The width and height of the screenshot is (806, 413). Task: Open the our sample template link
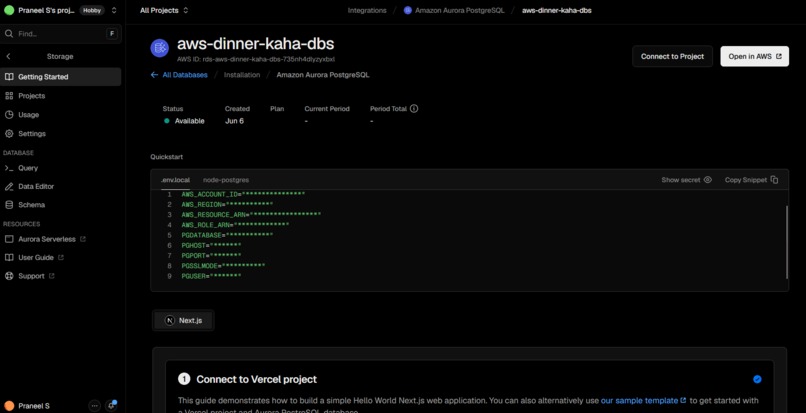(x=644, y=400)
